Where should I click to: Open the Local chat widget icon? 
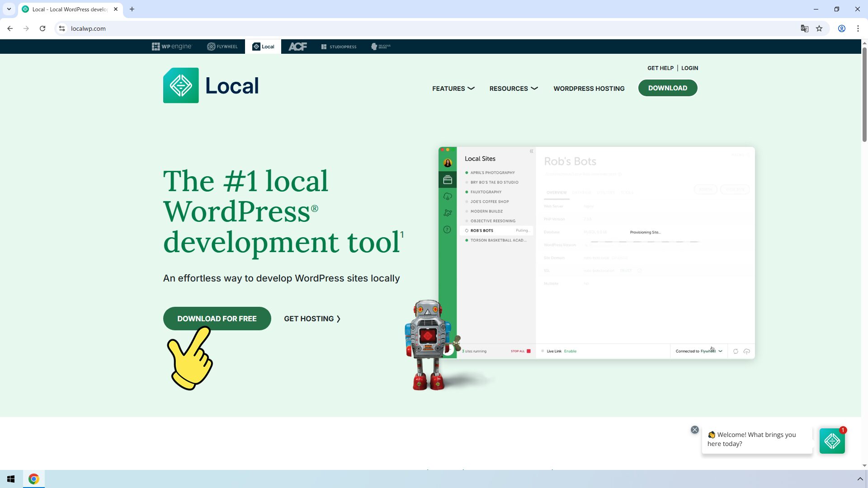point(832,441)
